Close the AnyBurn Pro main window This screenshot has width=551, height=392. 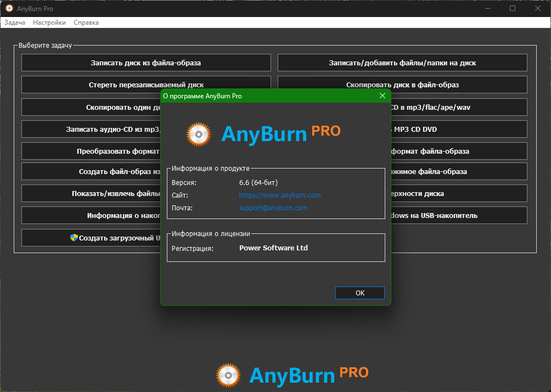point(538,8)
